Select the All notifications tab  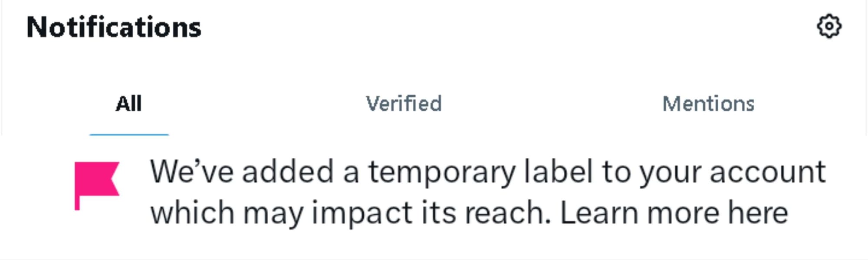pos(129,103)
